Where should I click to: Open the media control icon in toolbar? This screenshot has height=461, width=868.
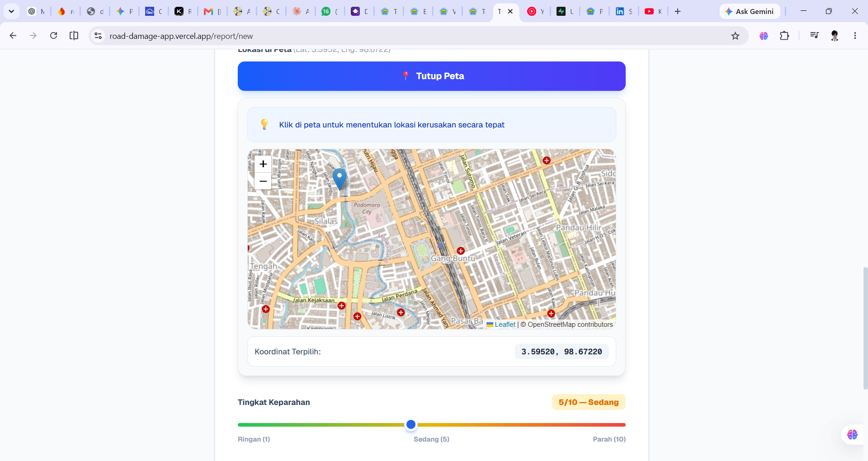814,36
